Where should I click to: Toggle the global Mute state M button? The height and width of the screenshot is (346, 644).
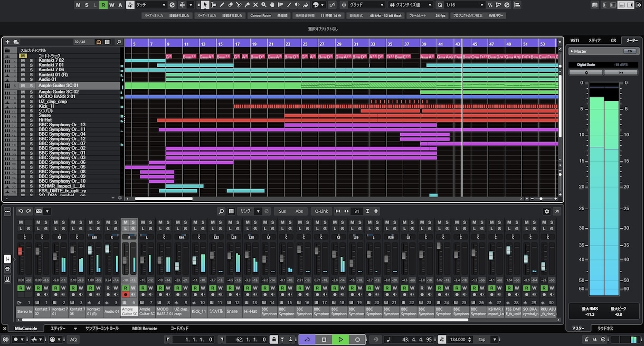coord(78,5)
